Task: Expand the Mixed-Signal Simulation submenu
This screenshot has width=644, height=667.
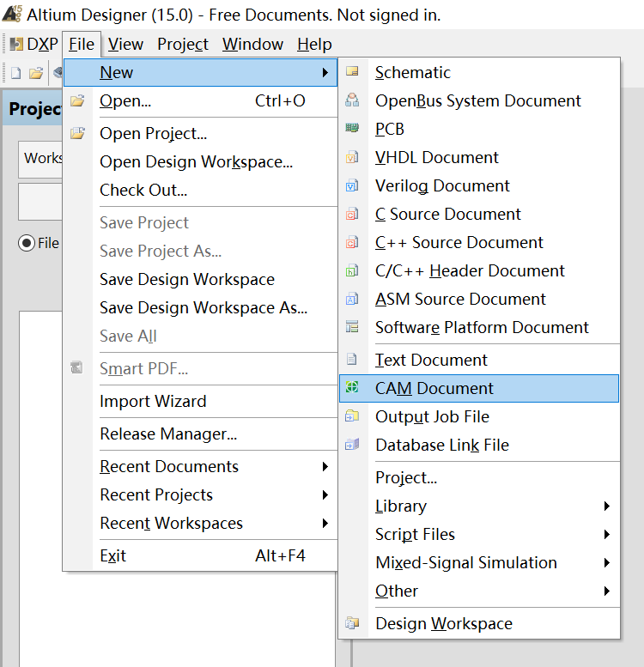Action: pos(607,563)
